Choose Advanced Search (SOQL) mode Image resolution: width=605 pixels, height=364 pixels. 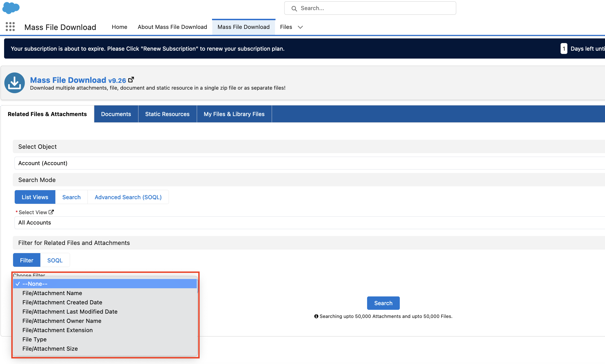pos(128,197)
